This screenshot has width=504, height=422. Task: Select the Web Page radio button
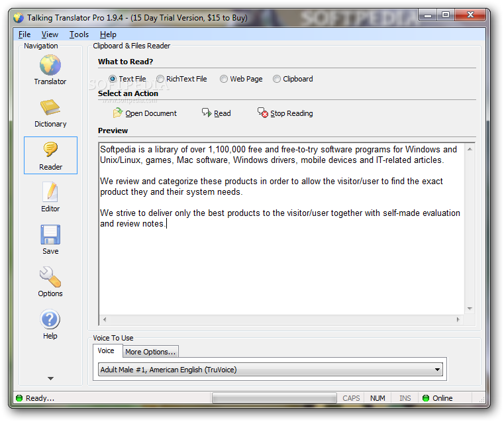pos(224,79)
